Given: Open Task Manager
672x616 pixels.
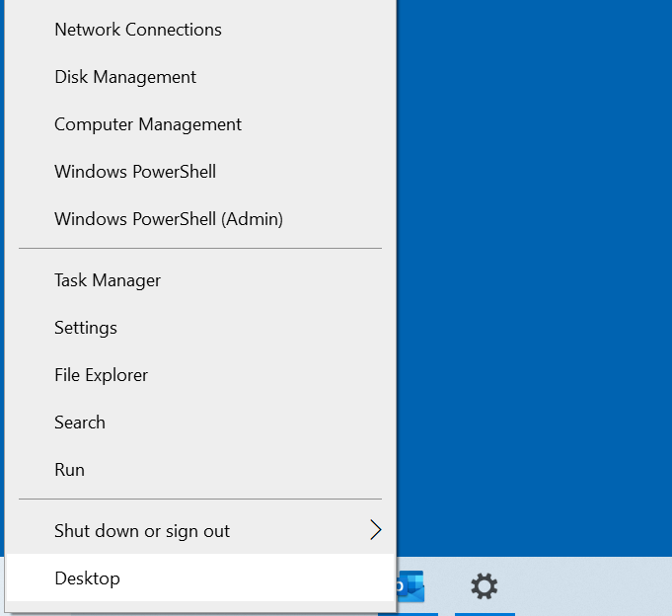Looking at the screenshot, I should (108, 280).
